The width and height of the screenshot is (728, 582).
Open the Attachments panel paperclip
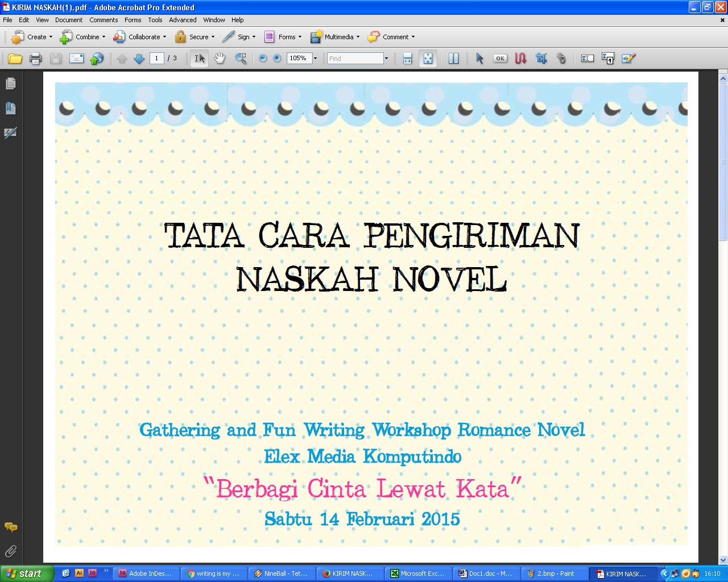[x=10, y=551]
